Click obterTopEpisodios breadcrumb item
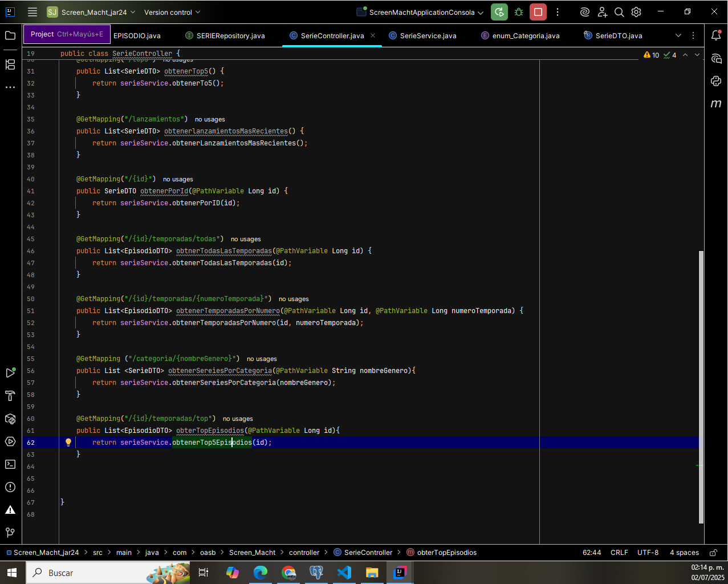The height and width of the screenshot is (584, 728). tap(441, 553)
